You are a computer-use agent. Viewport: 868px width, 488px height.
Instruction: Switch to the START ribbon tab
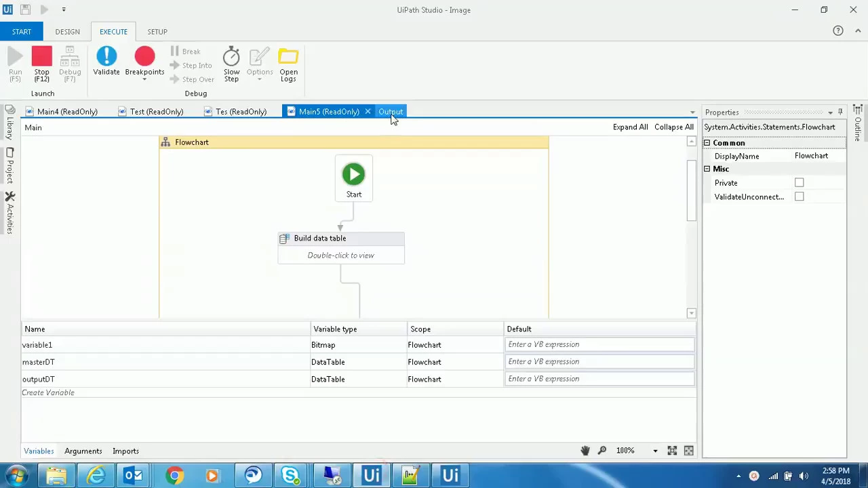(22, 31)
